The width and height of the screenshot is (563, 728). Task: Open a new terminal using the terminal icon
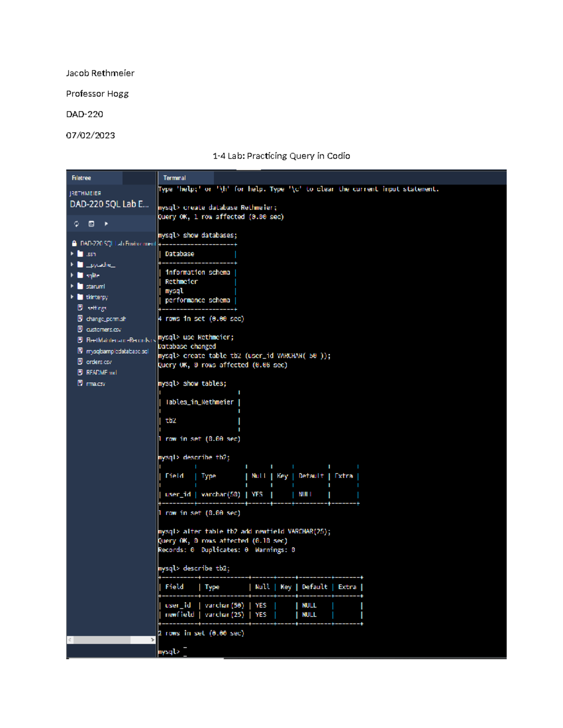[91, 224]
